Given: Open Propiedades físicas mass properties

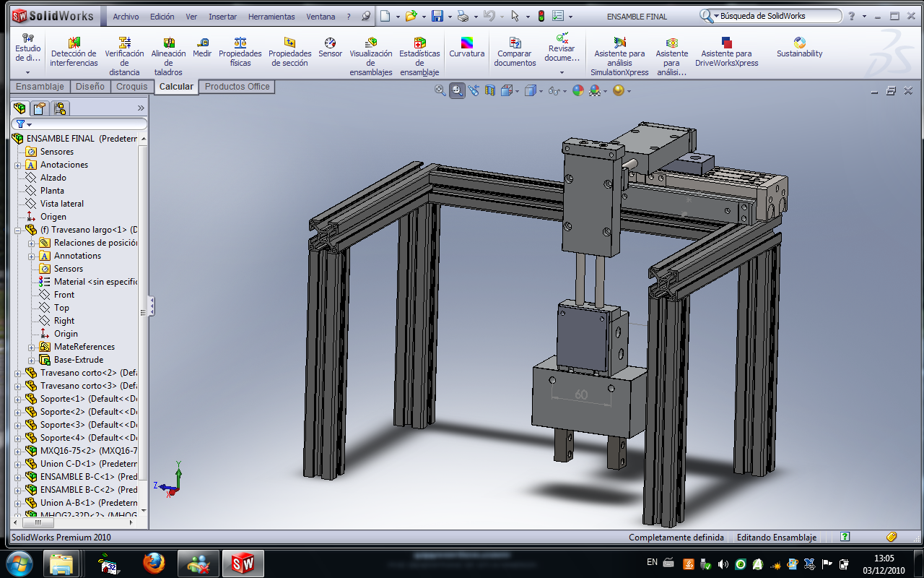Looking at the screenshot, I should pos(240,53).
